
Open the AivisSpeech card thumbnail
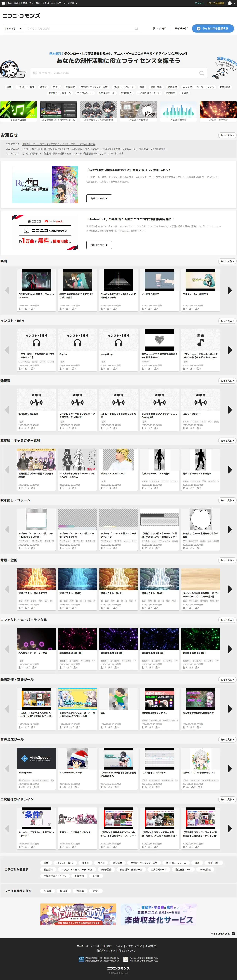click(x=37, y=758)
